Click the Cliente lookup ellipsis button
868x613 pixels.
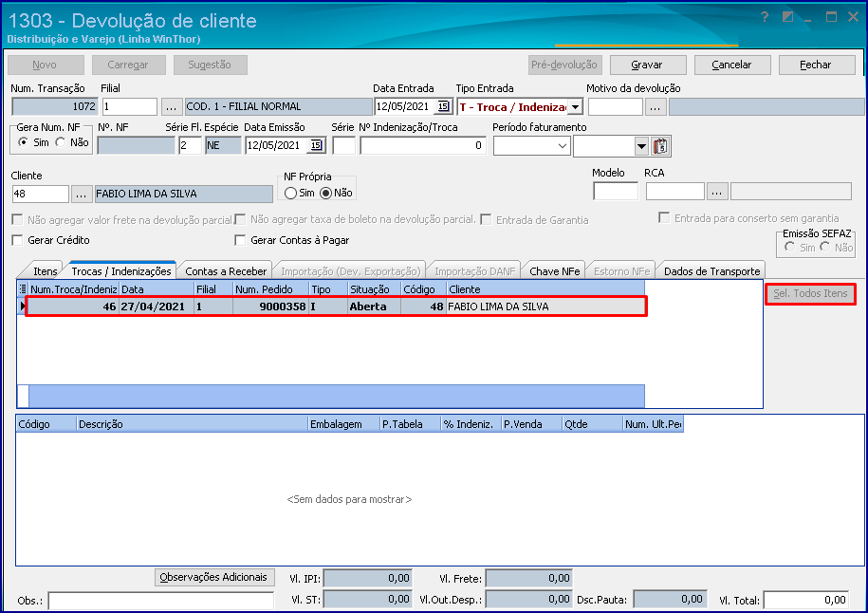coord(81,194)
